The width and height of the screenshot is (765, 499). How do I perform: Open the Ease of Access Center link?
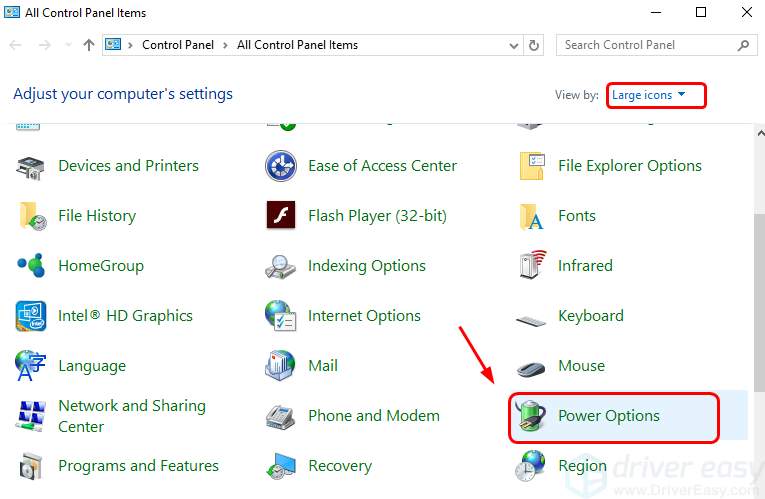coord(382,166)
